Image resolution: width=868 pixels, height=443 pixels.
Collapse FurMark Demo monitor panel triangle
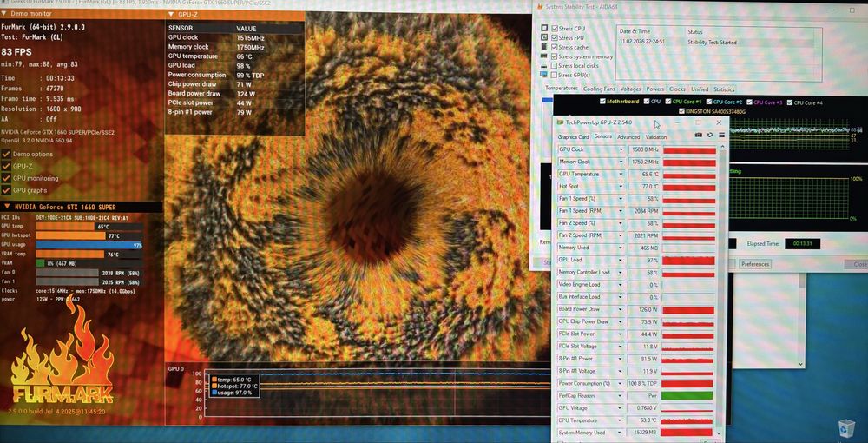3,13
